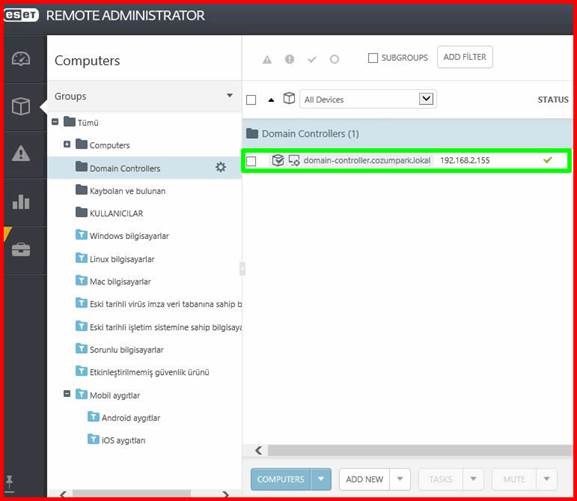Open TASKS button dropdown arrow

(x=473, y=479)
